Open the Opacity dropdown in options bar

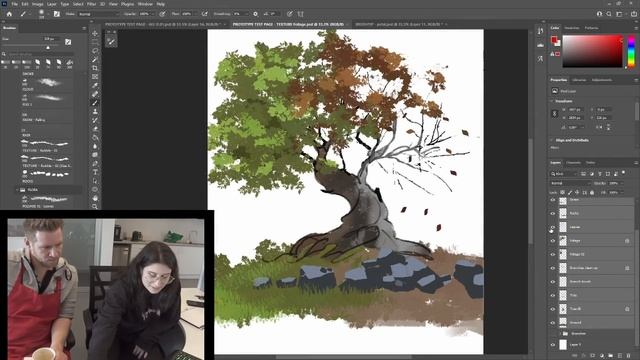click(152, 14)
